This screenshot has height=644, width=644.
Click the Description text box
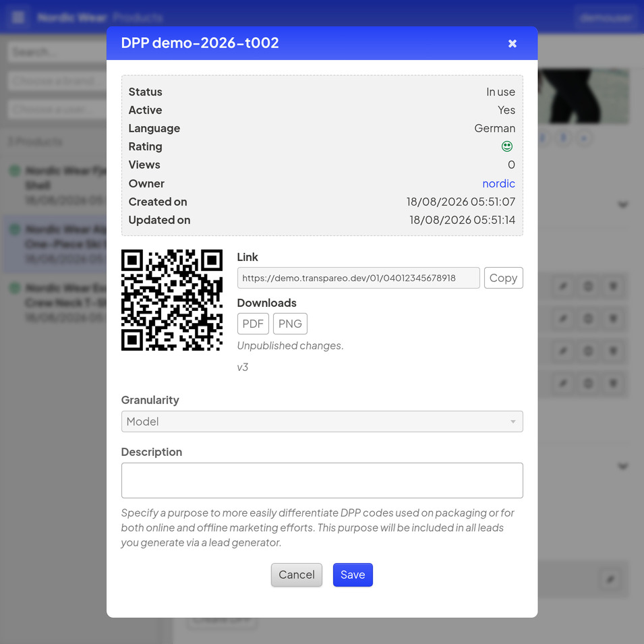[x=322, y=481]
